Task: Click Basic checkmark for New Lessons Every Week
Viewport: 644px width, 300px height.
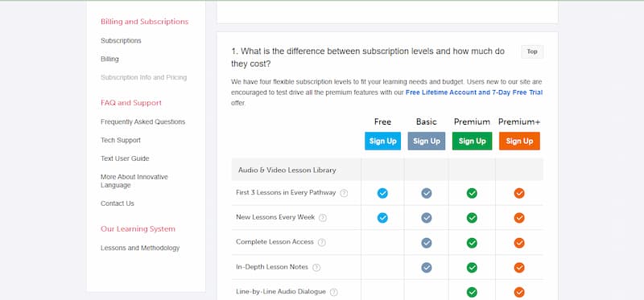Action: [x=427, y=218]
